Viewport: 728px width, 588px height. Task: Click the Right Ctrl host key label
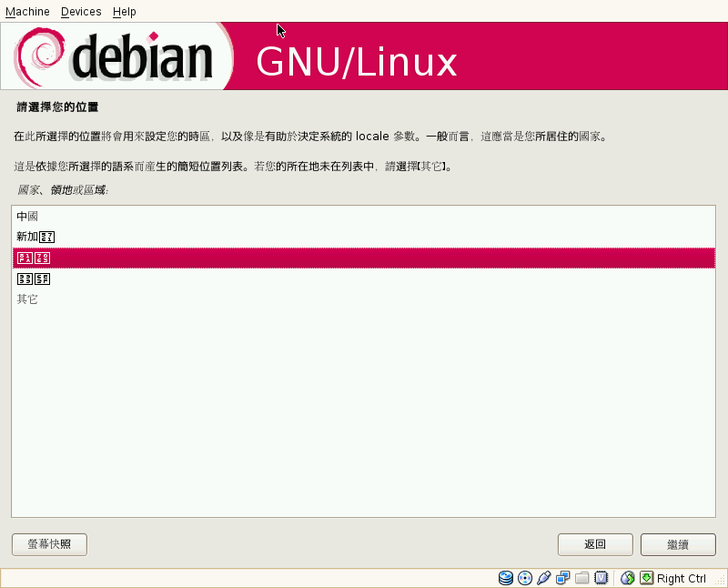[x=681, y=579]
